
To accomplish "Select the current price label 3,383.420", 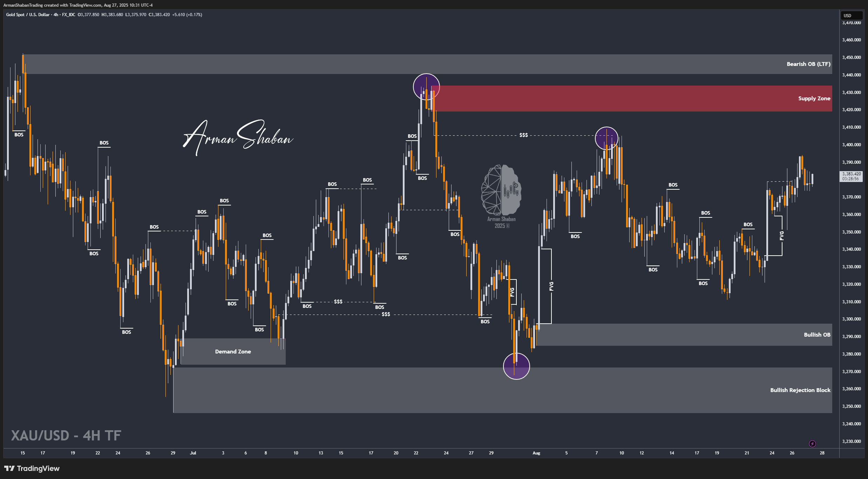I will 852,174.
